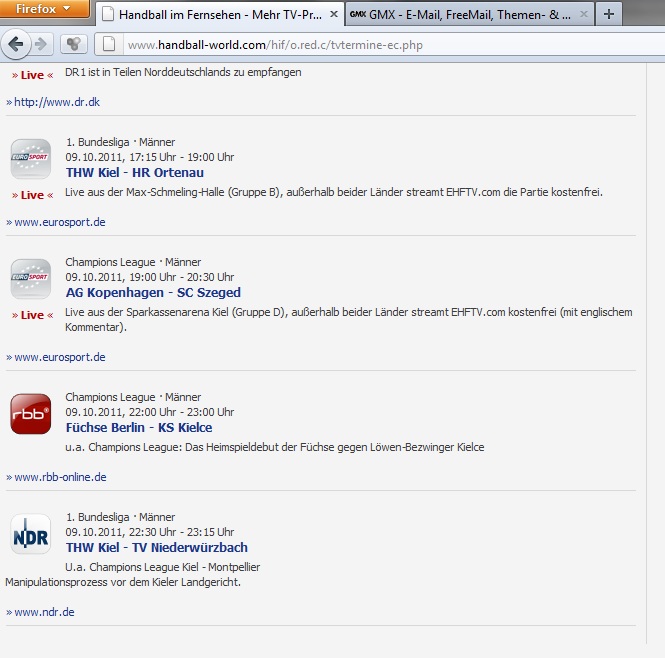This screenshot has width=665, height=658.
Task: Click the toolbar icon left of the address bar
Action: point(73,44)
